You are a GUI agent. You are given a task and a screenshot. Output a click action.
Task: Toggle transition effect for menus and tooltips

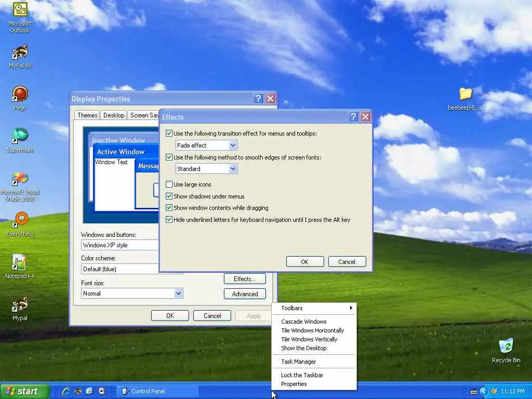click(169, 134)
